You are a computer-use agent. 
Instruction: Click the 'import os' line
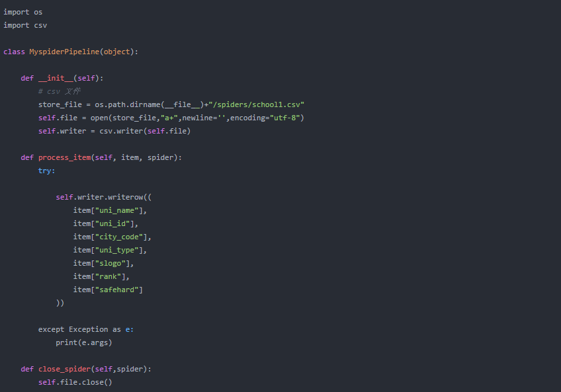(23, 12)
